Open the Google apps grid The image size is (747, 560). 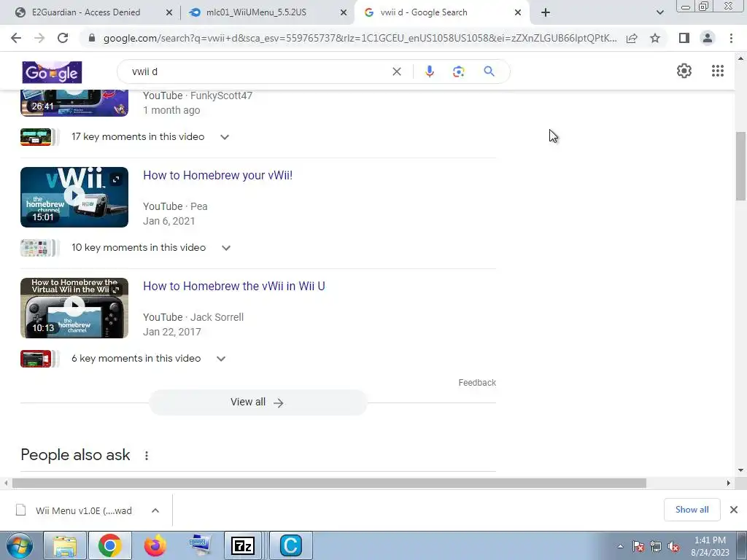pyautogui.click(x=718, y=71)
